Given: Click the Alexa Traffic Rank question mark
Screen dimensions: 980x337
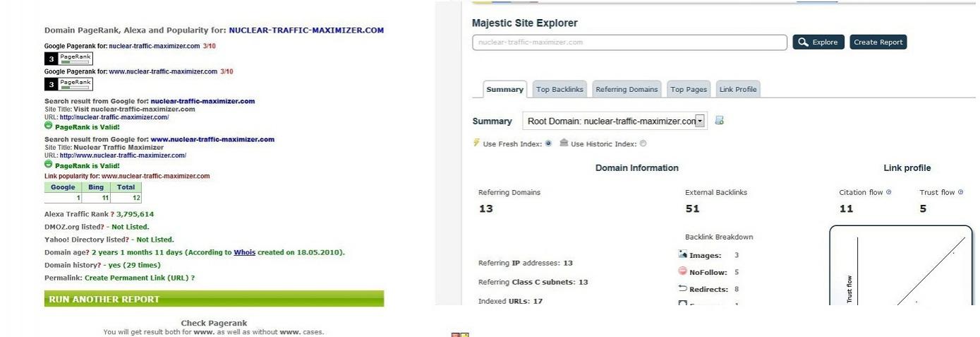Looking at the screenshot, I should click(x=112, y=214).
